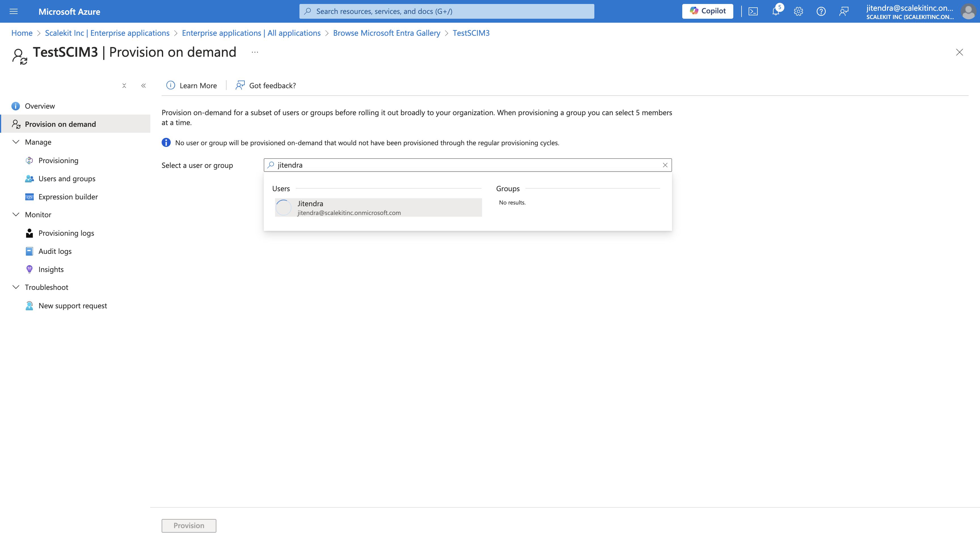The width and height of the screenshot is (980, 544).
Task: Click the page title provisioning icon
Action: (x=19, y=56)
